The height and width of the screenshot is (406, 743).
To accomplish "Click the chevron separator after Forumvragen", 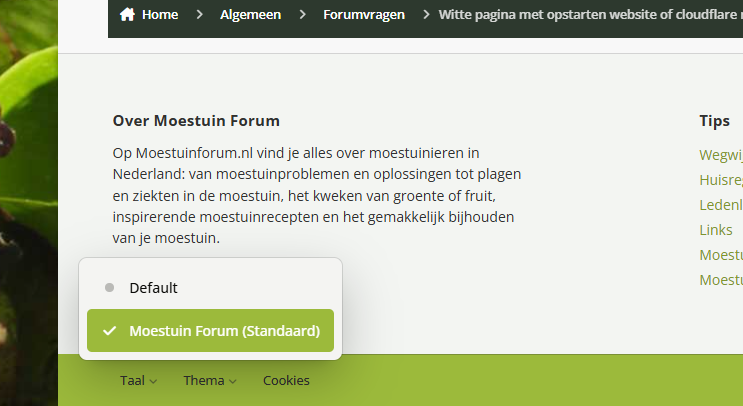I will [x=426, y=15].
